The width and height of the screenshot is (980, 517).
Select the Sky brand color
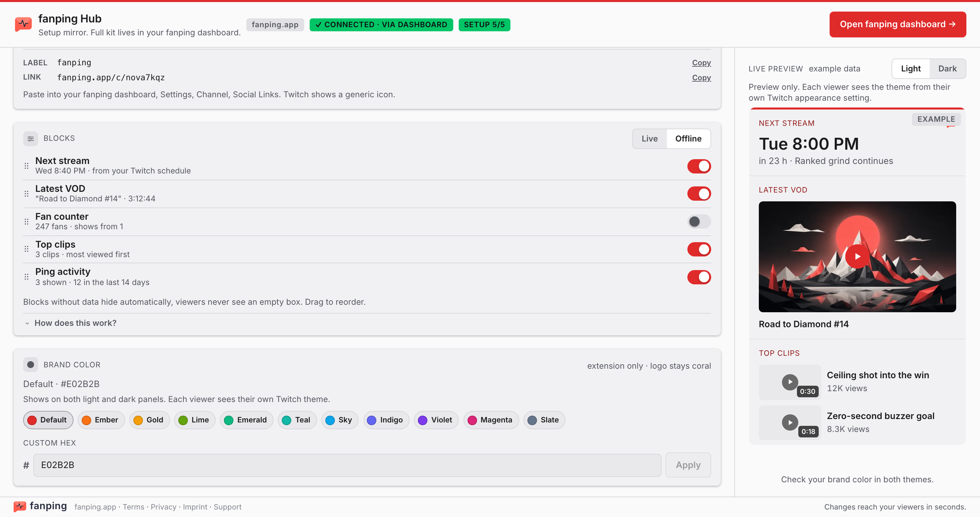tap(340, 420)
